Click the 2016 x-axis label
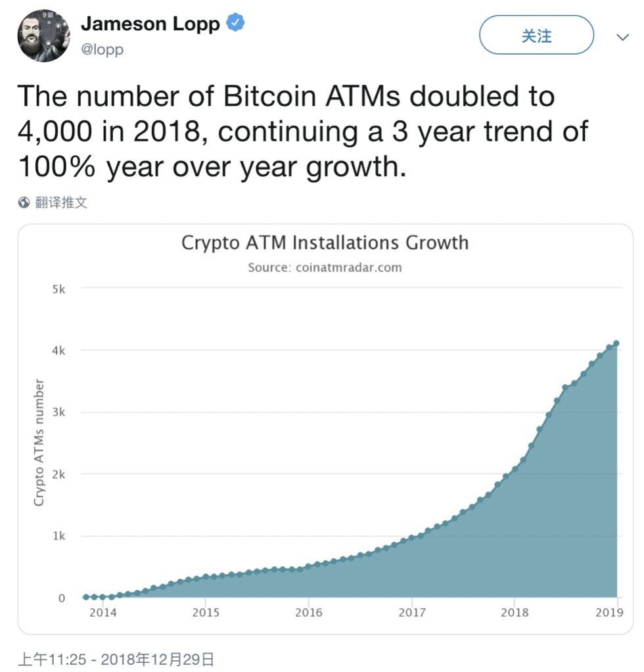 click(x=309, y=613)
